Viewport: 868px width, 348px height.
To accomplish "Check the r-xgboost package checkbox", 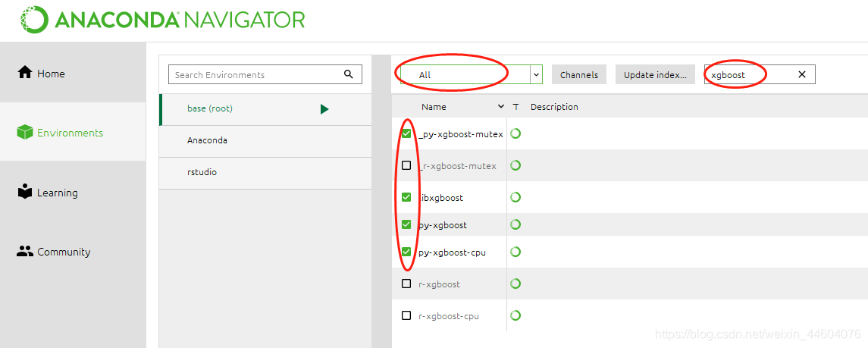I will pyautogui.click(x=406, y=284).
